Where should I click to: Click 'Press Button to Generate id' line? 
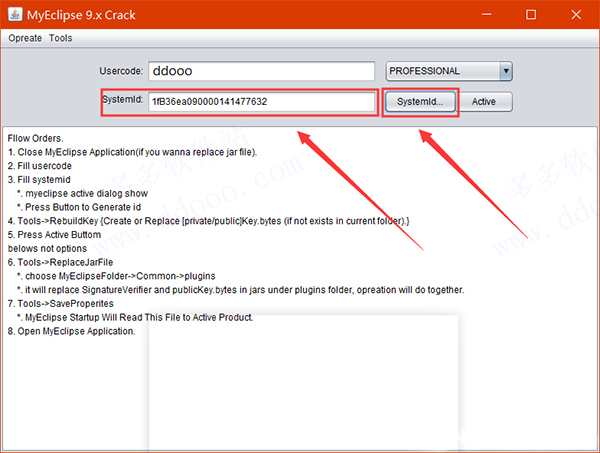point(79,207)
